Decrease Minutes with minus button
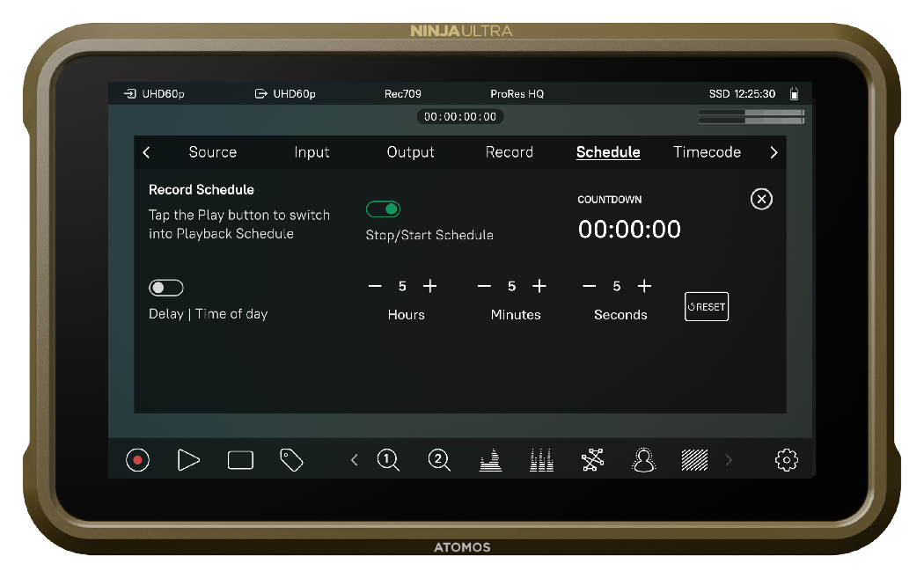Viewport: 924px width, 578px height. coord(484,286)
